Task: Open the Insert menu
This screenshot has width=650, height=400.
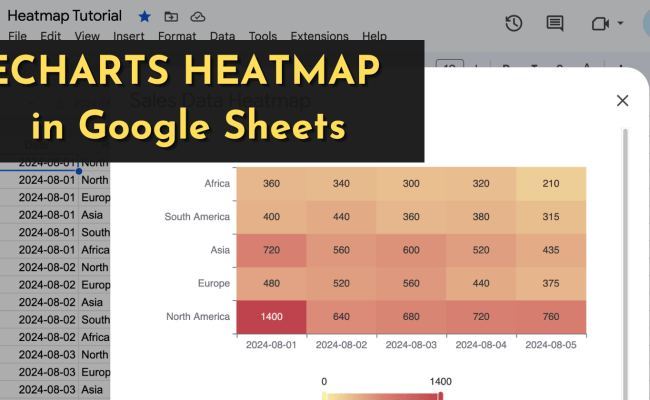Action: coord(129,36)
